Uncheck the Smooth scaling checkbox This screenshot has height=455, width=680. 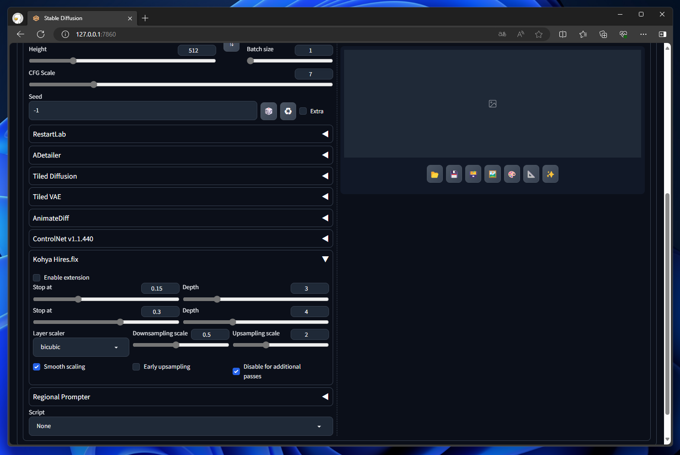tap(36, 367)
